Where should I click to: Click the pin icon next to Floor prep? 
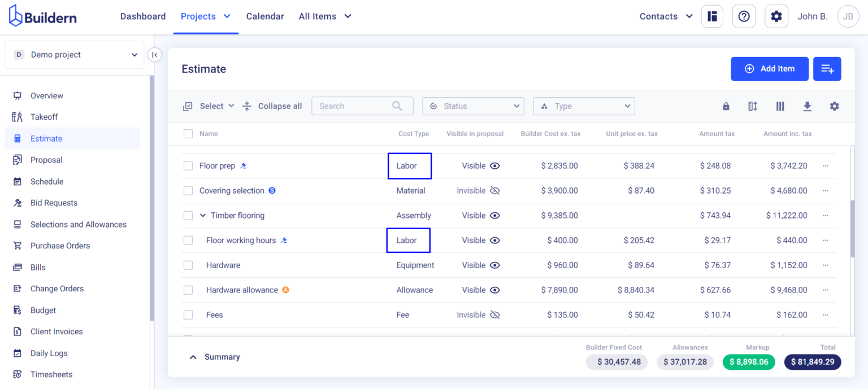pos(243,165)
